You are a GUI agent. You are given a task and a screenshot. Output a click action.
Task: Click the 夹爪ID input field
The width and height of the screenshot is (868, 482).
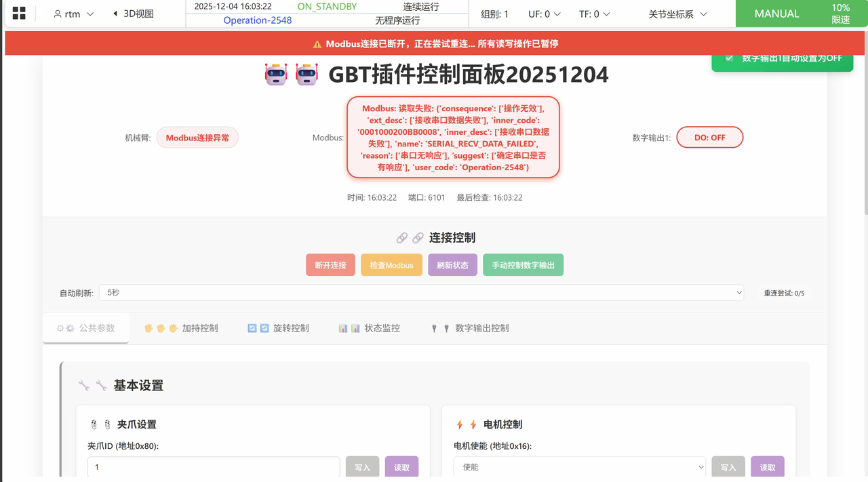[x=214, y=467]
